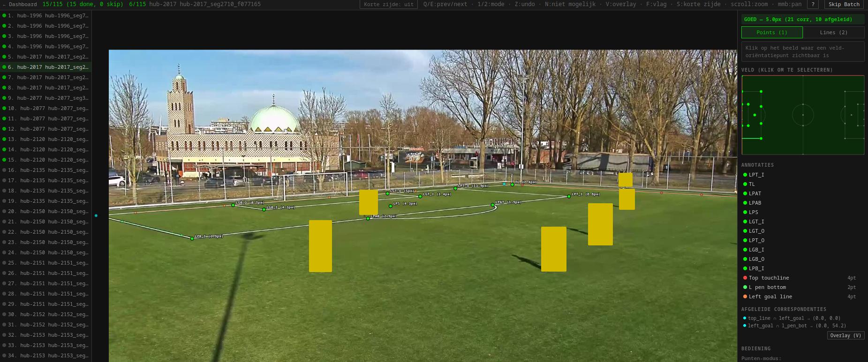868x362 pixels.
Task: Select item 16 hub-2135 in the list
Action: [x=45, y=170]
